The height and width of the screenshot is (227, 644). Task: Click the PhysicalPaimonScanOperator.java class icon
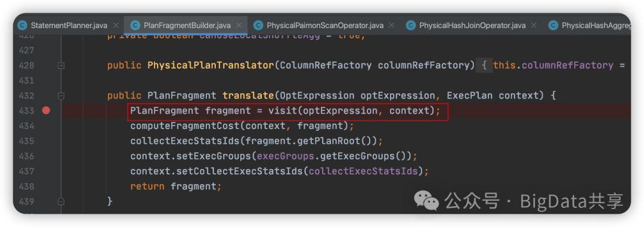click(258, 26)
